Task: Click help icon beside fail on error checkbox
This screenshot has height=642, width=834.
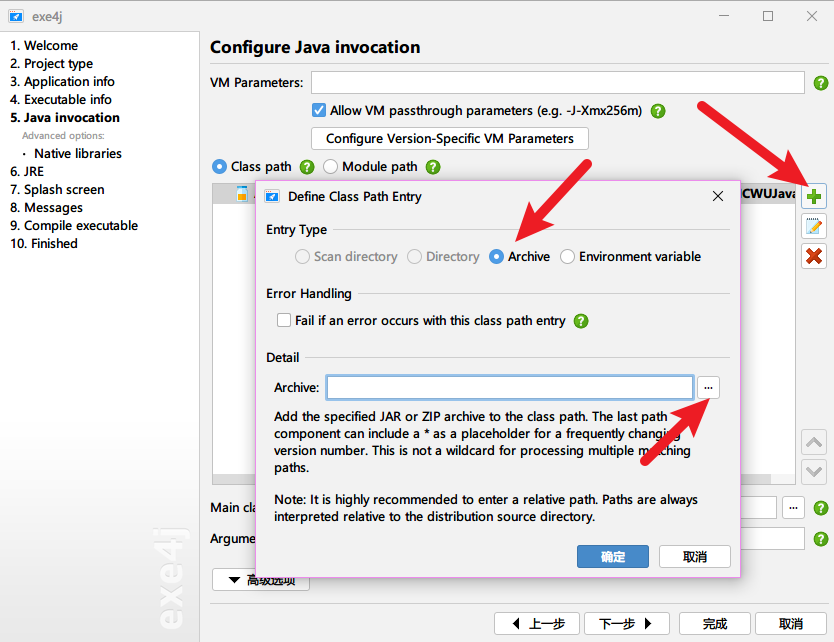Action: (x=581, y=321)
